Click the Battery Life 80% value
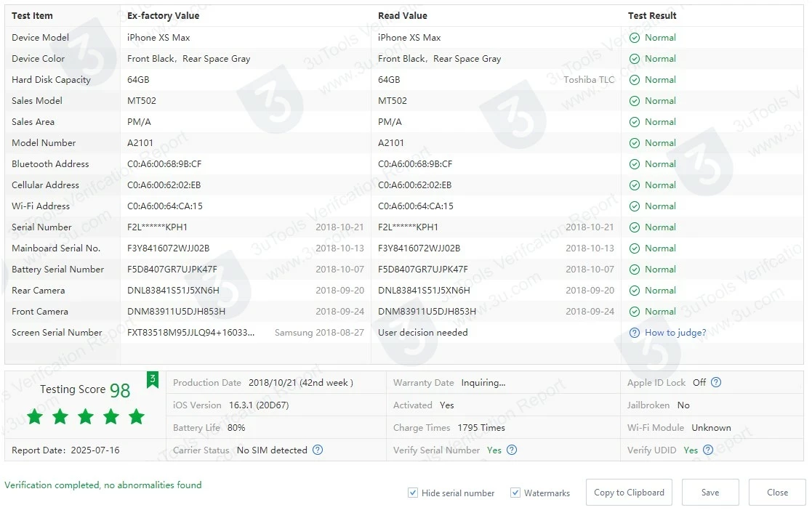 (x=236, y=427)
